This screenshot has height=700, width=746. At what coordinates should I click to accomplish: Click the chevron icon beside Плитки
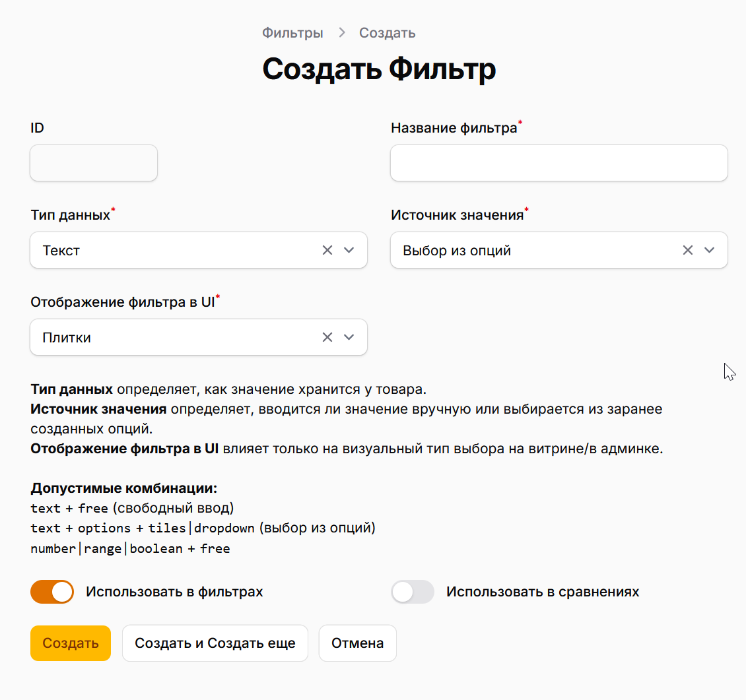(349, 336)
